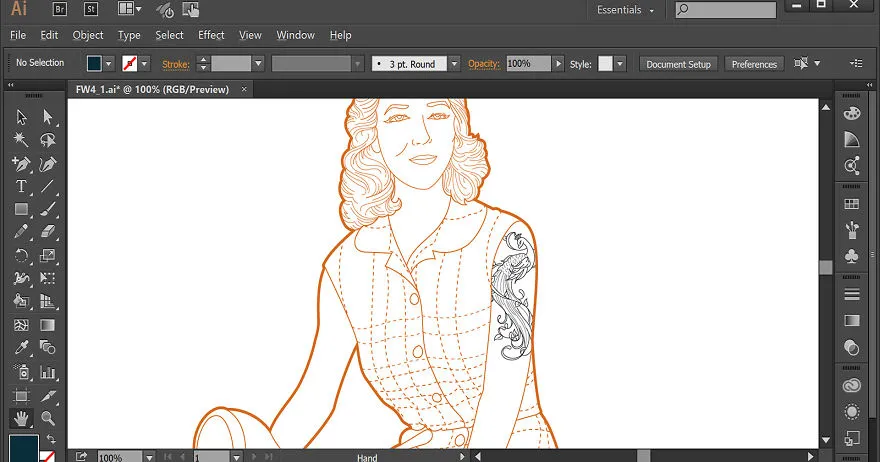This screenshot has height=462, width=880.
Task: Choose the Type tool
Action: coord(21,186)
